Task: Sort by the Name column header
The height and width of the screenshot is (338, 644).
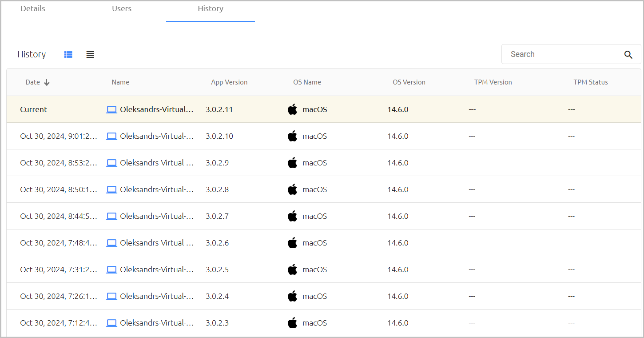Action: (x=120, y=82)
